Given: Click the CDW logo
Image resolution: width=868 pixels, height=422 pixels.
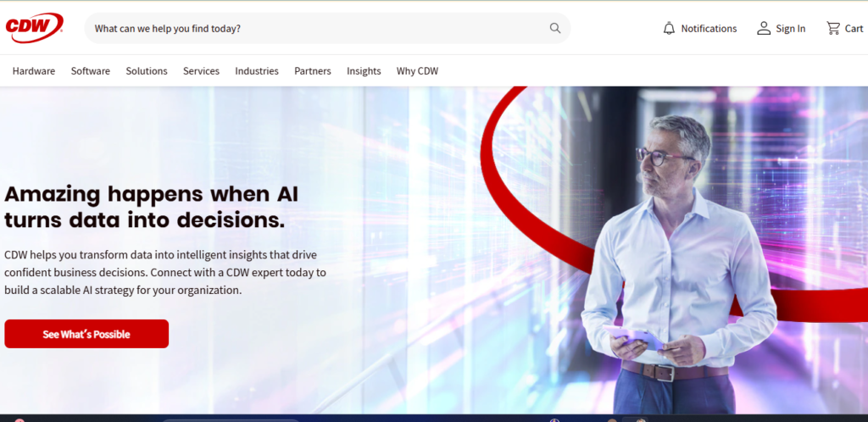Looking at the screenshot, I should tap(34, 28).
